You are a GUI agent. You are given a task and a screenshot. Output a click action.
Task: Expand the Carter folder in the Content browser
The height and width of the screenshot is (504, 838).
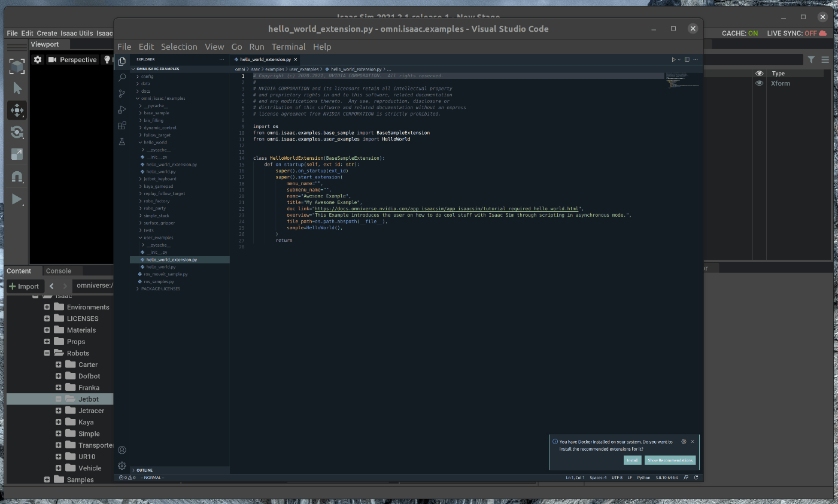coord(58,365)
